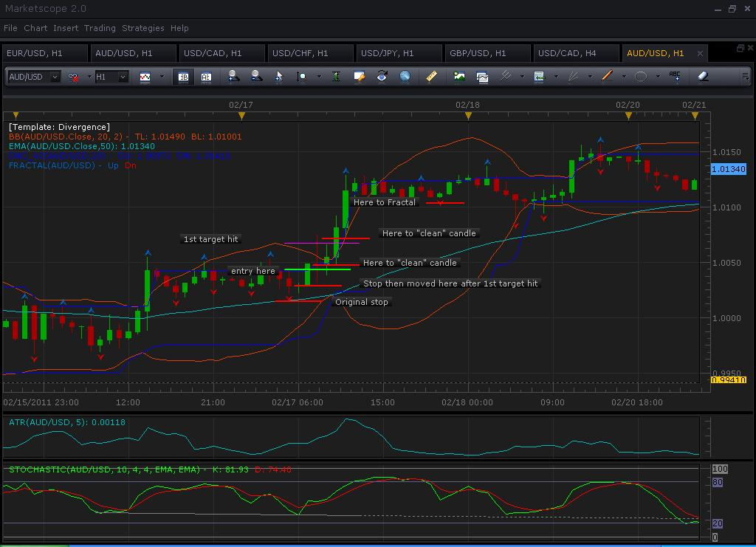
Task: Click the blue globe radar icon
Action: 405,76
